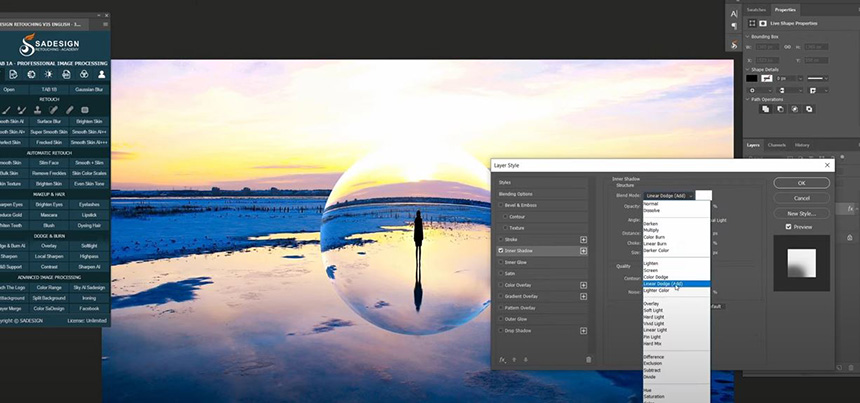
Task: Add another Stroke effect with plus icon
Action: pos(583,240)
